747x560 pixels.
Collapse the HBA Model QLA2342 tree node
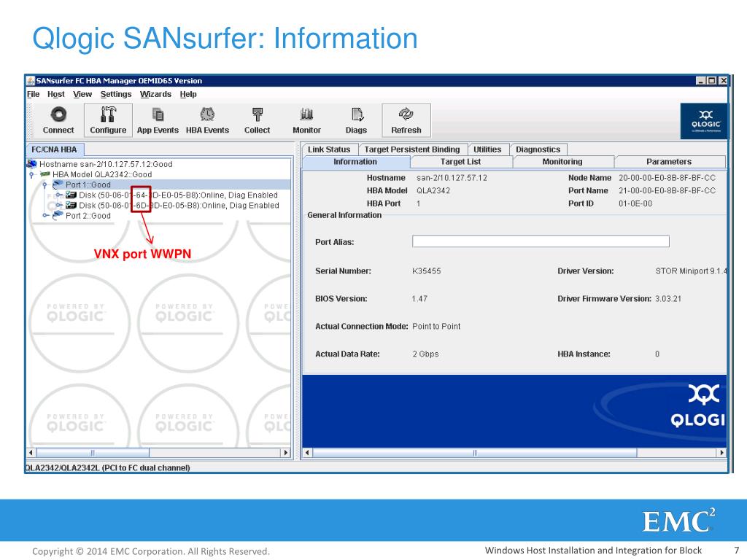pyautogui.click(x=31, y=175)
